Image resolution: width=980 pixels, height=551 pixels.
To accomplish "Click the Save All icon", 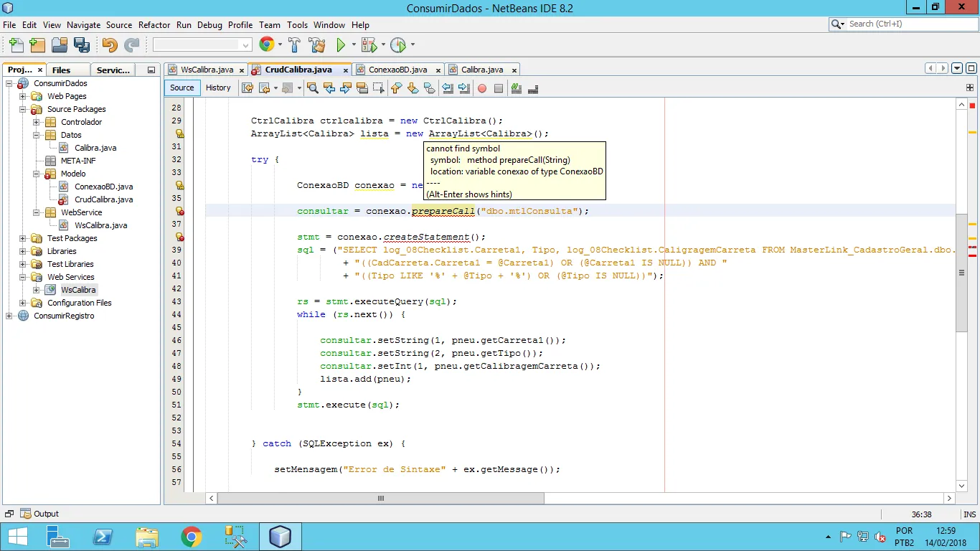I will (x=82, y=45).
